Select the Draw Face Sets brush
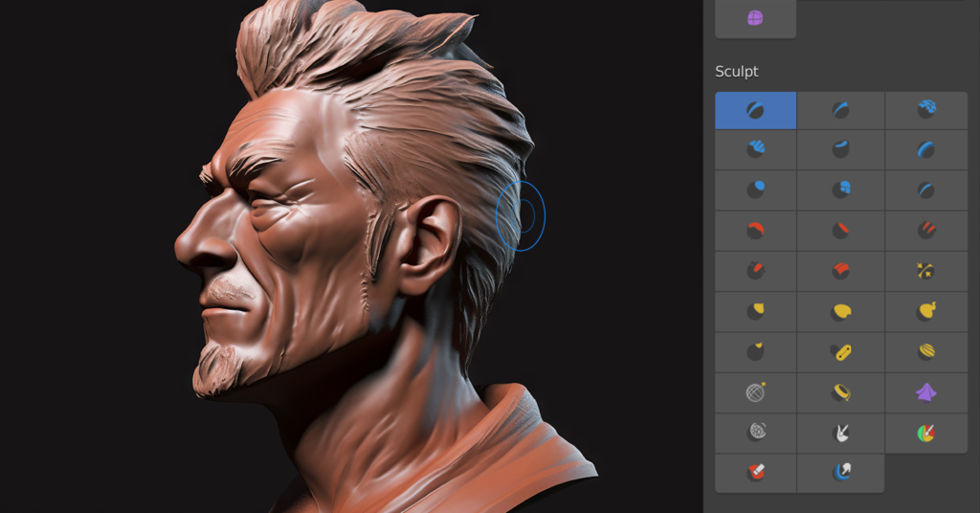The image size is (980, 513). [926, 433]
